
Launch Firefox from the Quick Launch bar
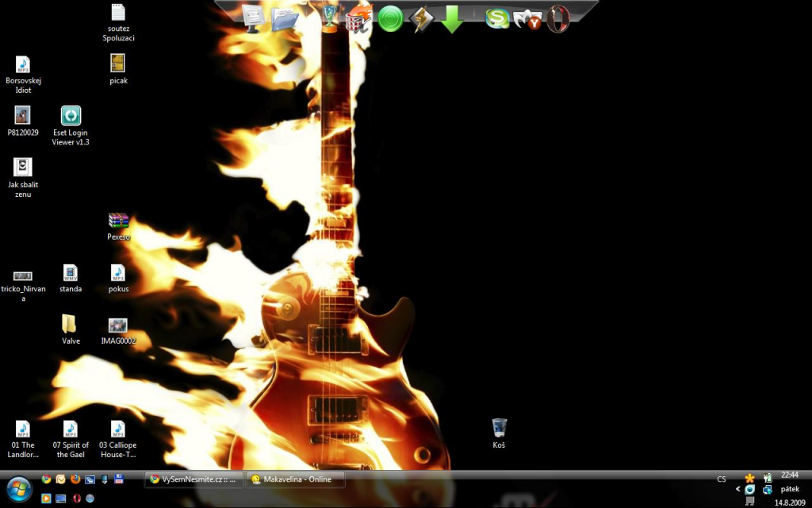coord(75,479)
